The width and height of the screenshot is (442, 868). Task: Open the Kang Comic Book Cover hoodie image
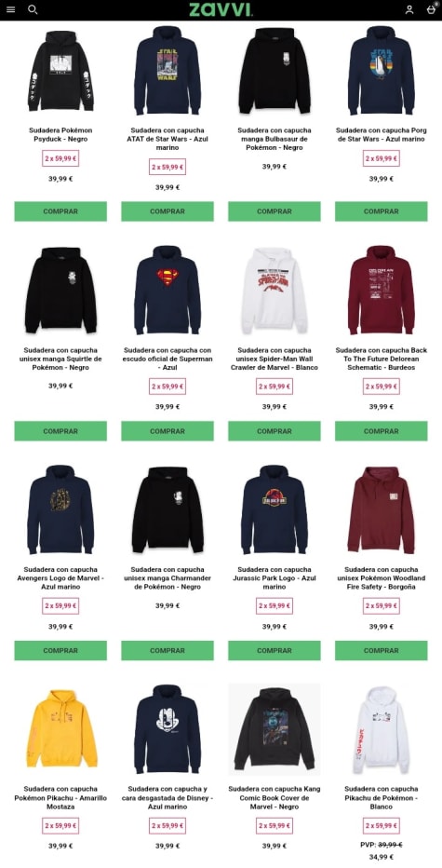[x=274, y=728]
